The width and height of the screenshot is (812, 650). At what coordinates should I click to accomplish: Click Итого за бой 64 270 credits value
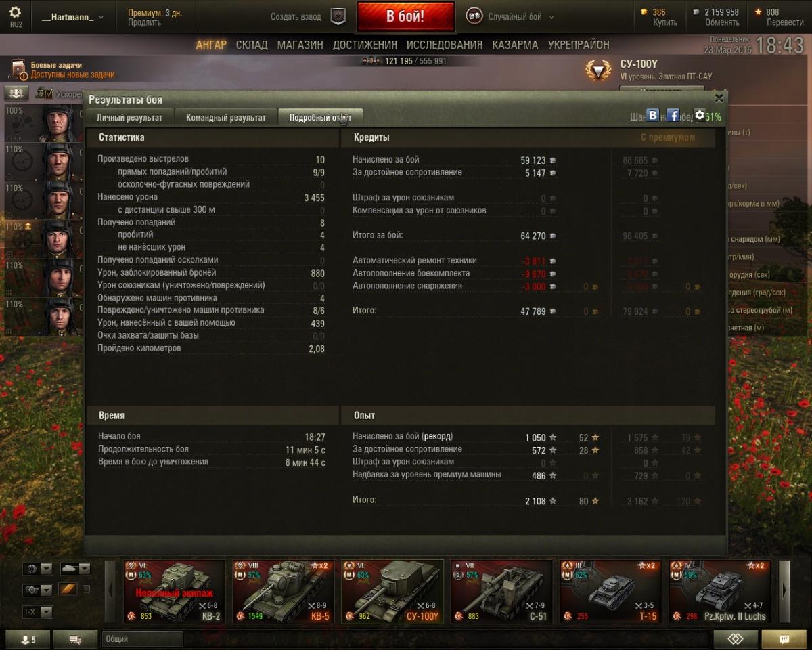[533, 236]
